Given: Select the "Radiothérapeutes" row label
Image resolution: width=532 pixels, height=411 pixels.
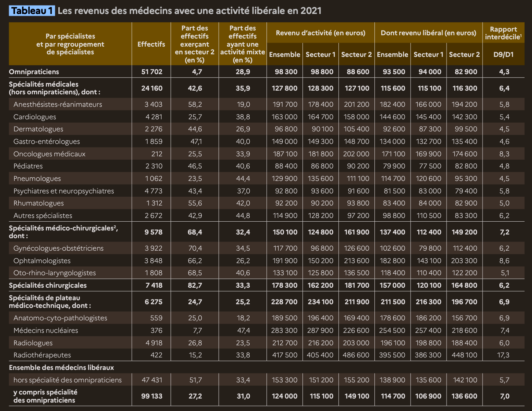Looking at the screenshot, I should [x=42, y=355].
